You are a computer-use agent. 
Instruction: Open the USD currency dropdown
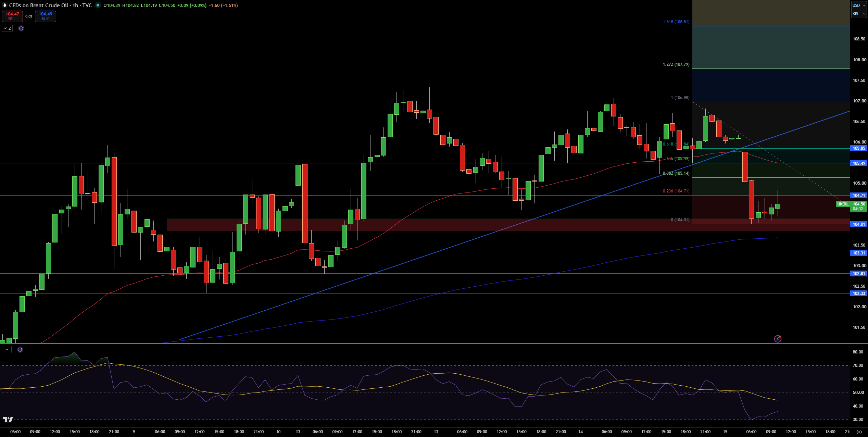859,5
